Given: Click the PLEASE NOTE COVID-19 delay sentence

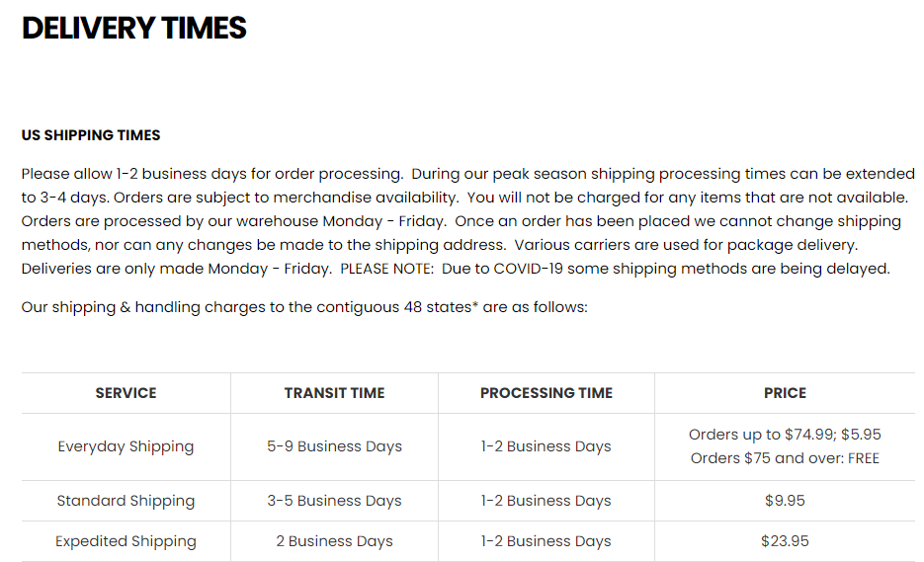Looking at the screenshot, I should 616,269.
